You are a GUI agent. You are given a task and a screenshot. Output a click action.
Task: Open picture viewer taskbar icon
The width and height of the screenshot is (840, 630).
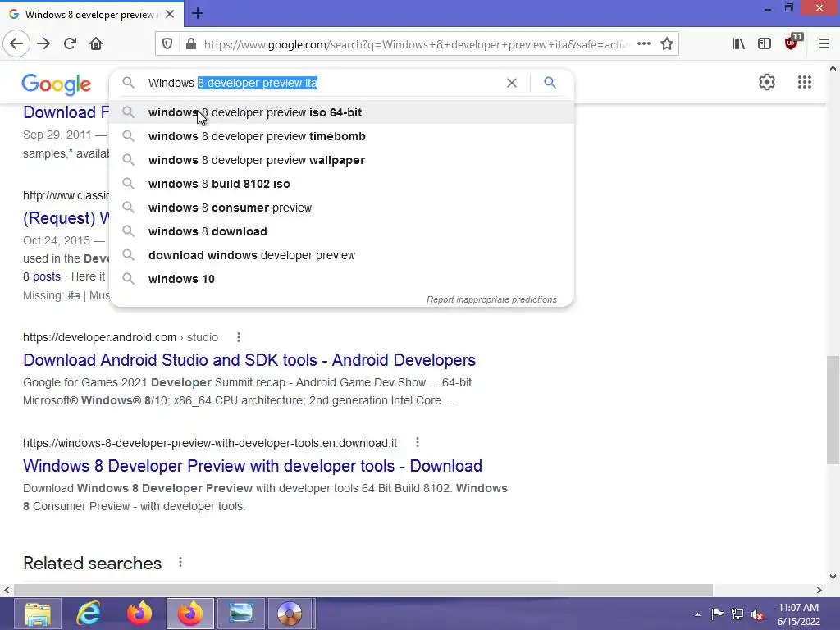(x=241, y=614)
